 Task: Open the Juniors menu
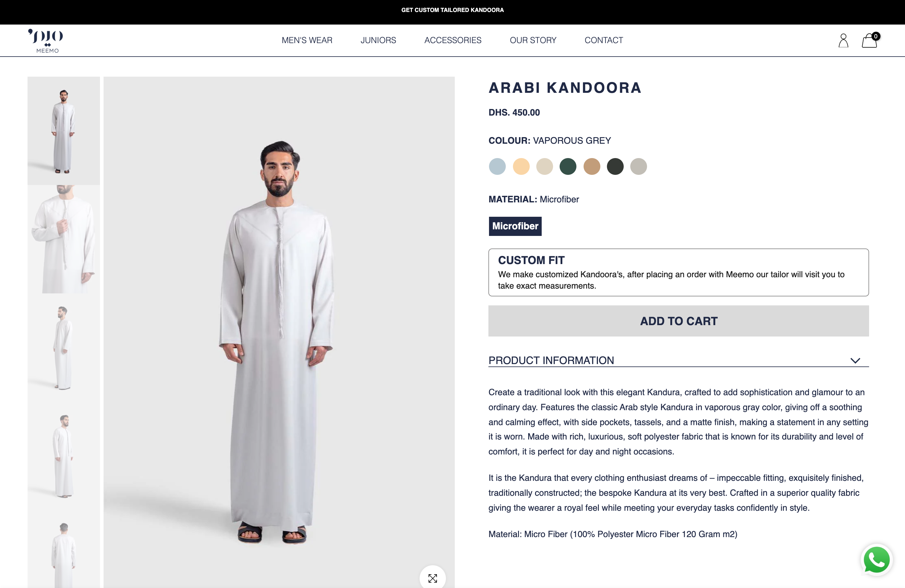(378, 40)
